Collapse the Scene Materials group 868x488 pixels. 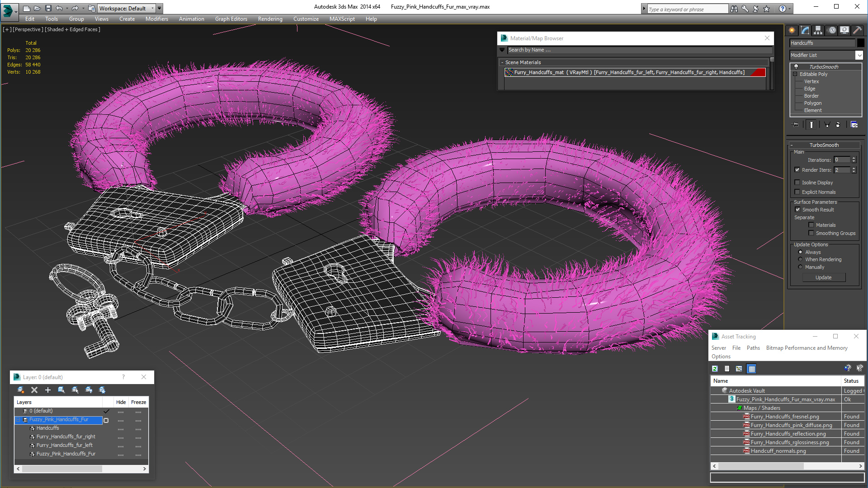click(x=502, y=62)
